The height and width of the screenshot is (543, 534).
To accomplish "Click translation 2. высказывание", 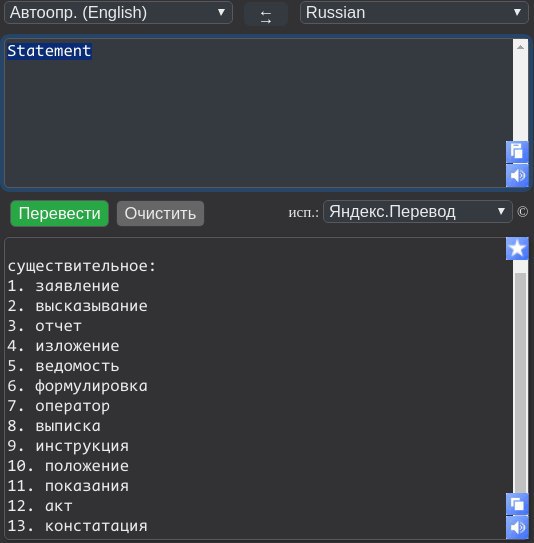I will point(78,306).
